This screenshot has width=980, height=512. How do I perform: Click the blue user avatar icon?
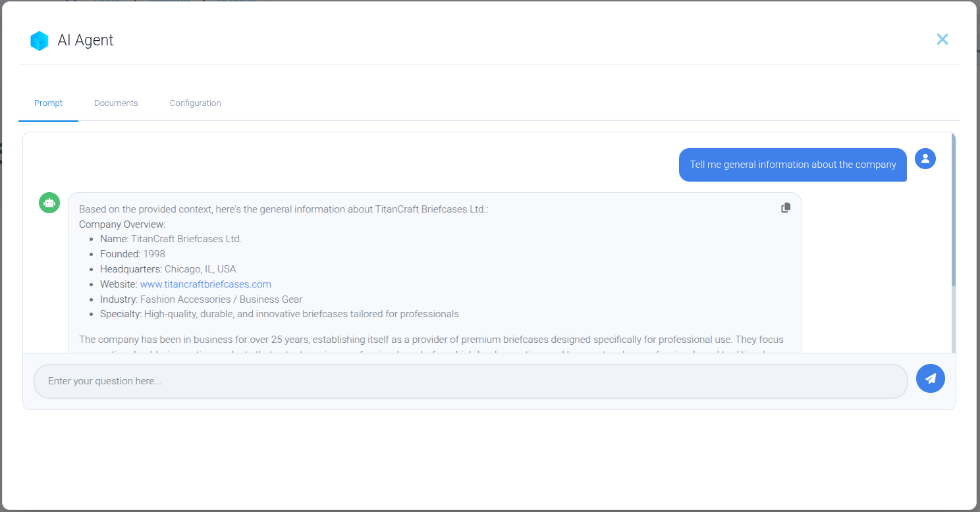[925, 159]
